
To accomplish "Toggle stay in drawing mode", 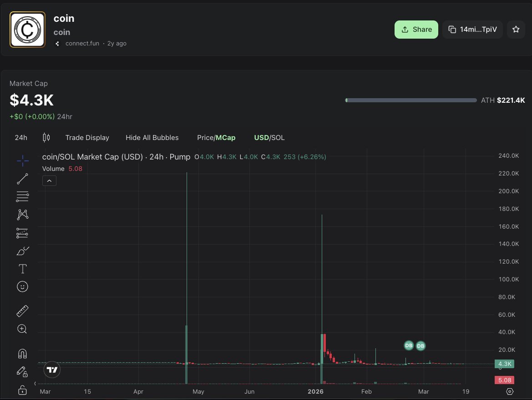I will tap(22, 371).
